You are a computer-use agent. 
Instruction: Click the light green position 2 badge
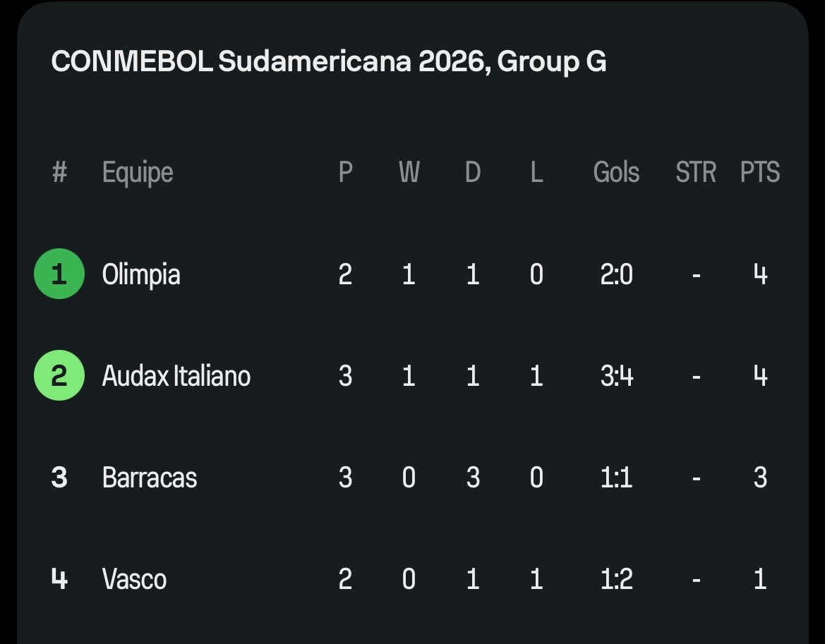(x=59, y=375)
